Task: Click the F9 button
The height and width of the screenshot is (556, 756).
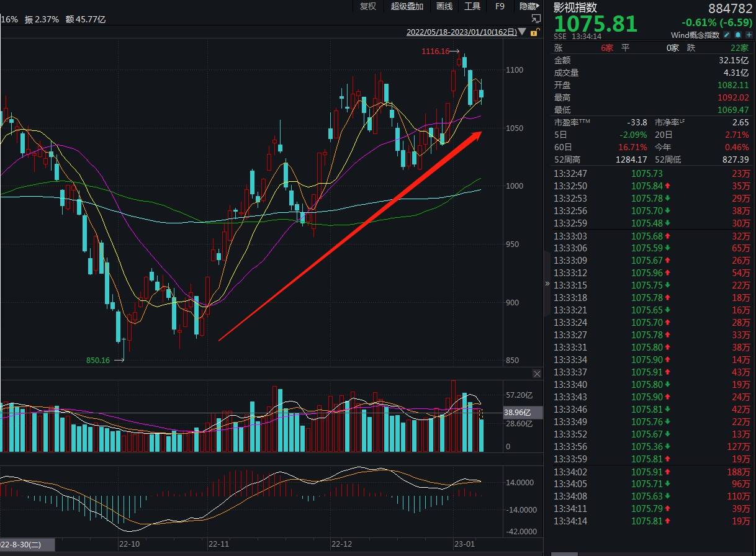Action: pyautogui.click(x=500, y=6)
